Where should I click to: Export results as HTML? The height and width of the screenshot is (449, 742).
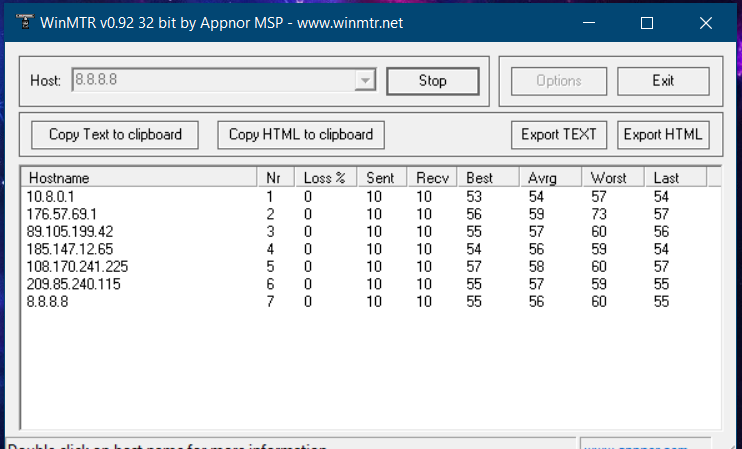click(663, 135)
